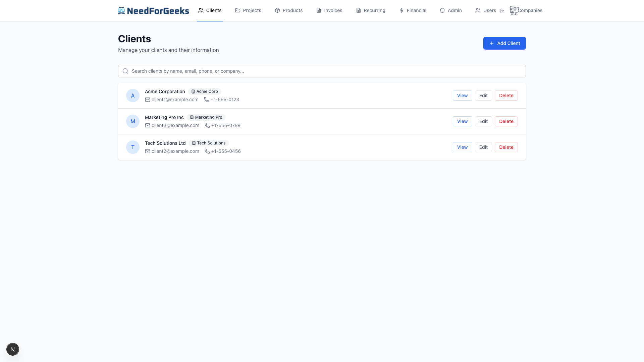Click the Invoices document icon
The image size is (644, 362).
pos(318,10)
